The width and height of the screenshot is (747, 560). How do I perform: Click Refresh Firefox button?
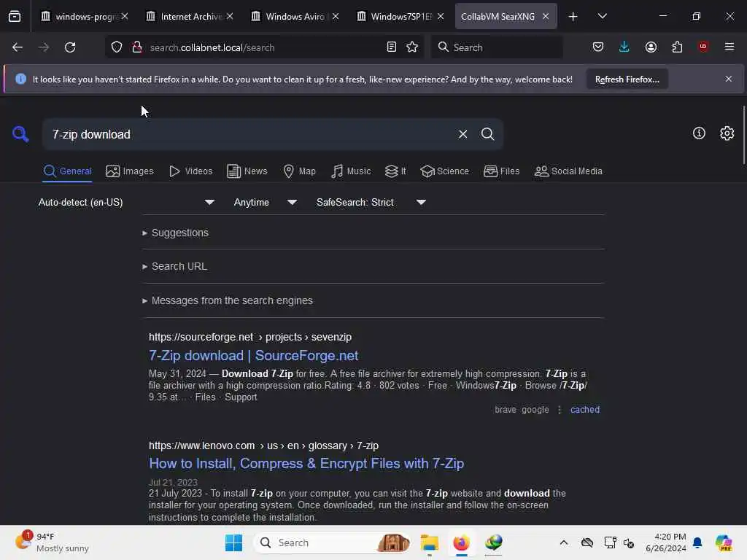point(627,79)
